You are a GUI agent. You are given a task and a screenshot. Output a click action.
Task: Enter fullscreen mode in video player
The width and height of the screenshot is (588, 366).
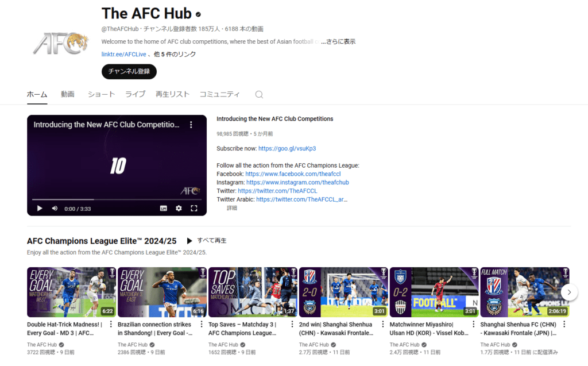tap(194, 208)
